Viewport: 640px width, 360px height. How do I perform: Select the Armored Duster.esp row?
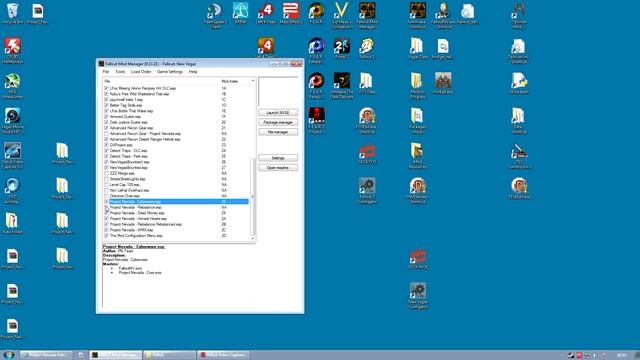[x=176, y=117]
